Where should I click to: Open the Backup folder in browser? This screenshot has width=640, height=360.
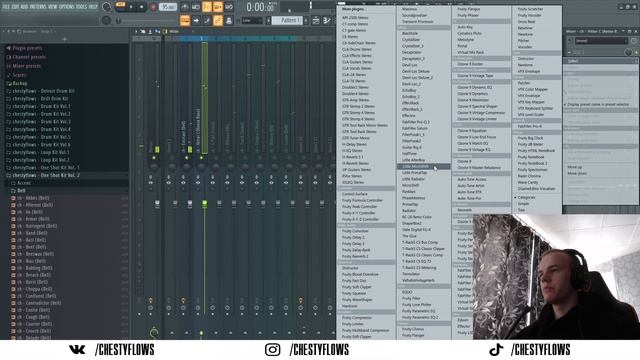(x=20, y=83)
